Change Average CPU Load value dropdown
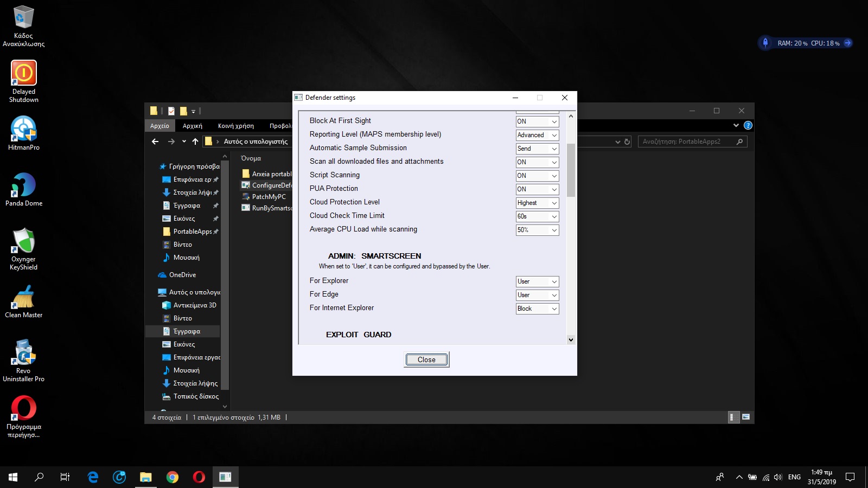The height and width of the screenshot is (488, 868). [537, 230]
